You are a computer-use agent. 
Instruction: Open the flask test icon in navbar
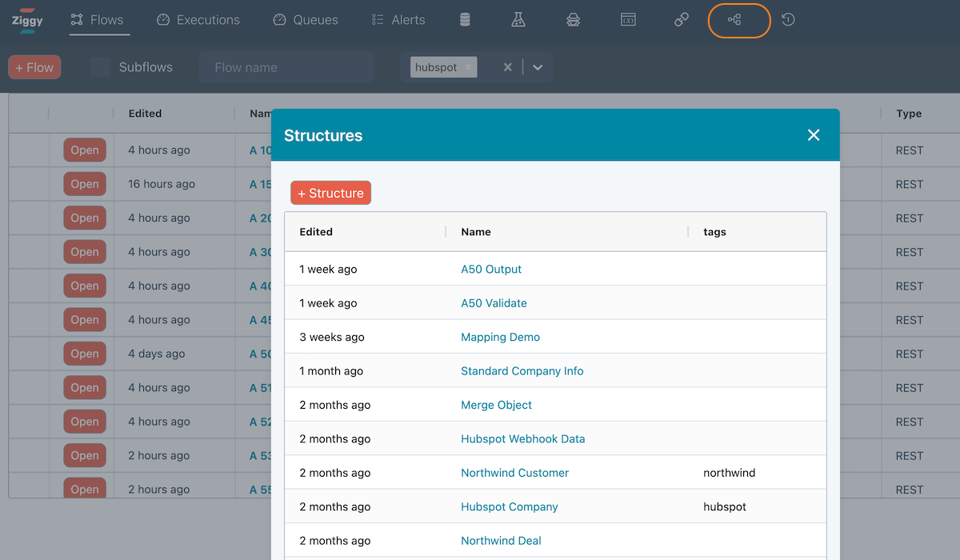pyautogui.click(x=518, y=20)
